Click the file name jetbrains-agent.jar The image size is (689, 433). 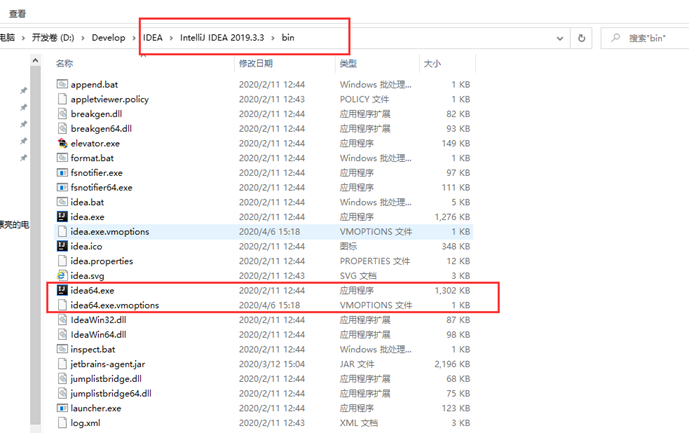tap(108, 364)
